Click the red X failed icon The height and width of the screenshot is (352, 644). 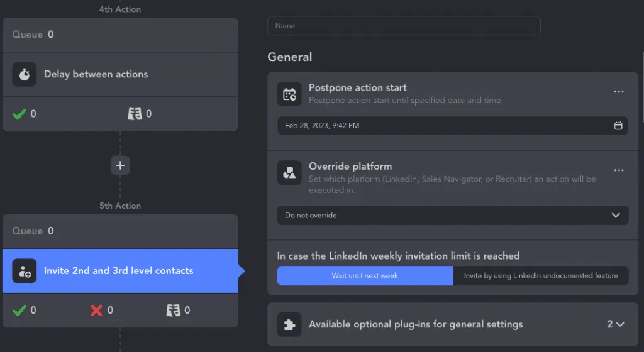96,310
